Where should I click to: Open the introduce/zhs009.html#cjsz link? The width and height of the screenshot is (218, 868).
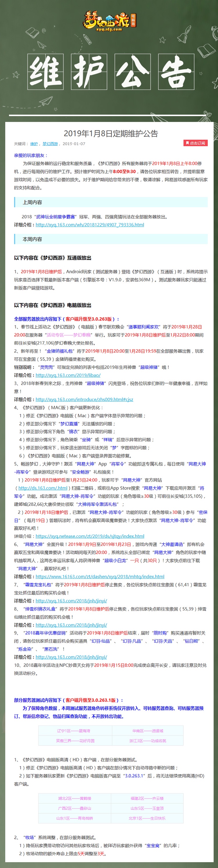tap(84, 399)
